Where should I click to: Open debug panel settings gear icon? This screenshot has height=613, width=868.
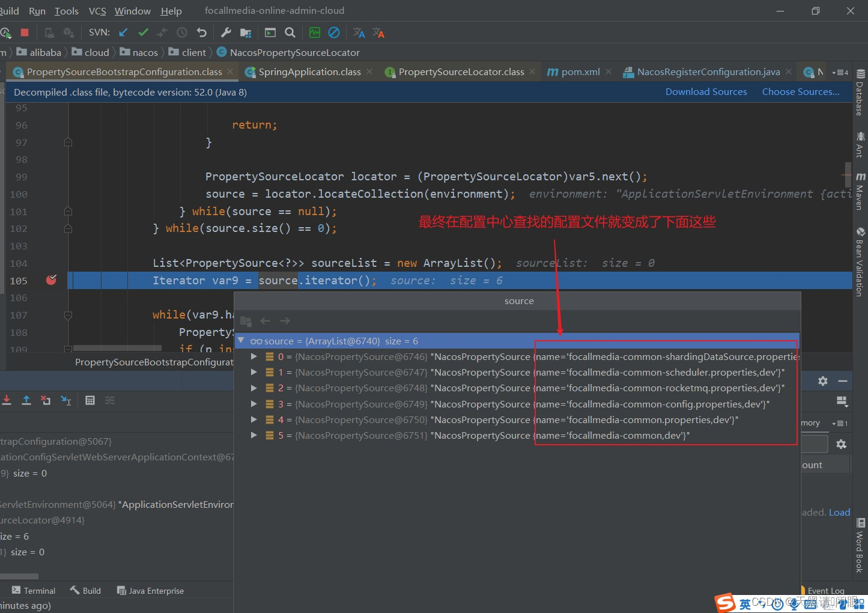[823, 381]
